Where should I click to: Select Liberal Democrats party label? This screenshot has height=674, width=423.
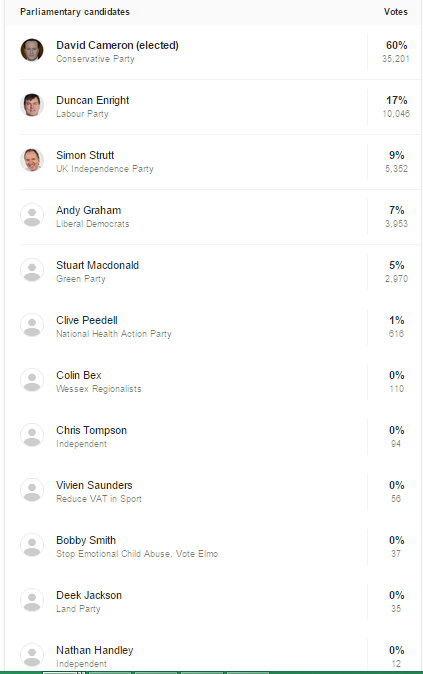pos(92,224)
